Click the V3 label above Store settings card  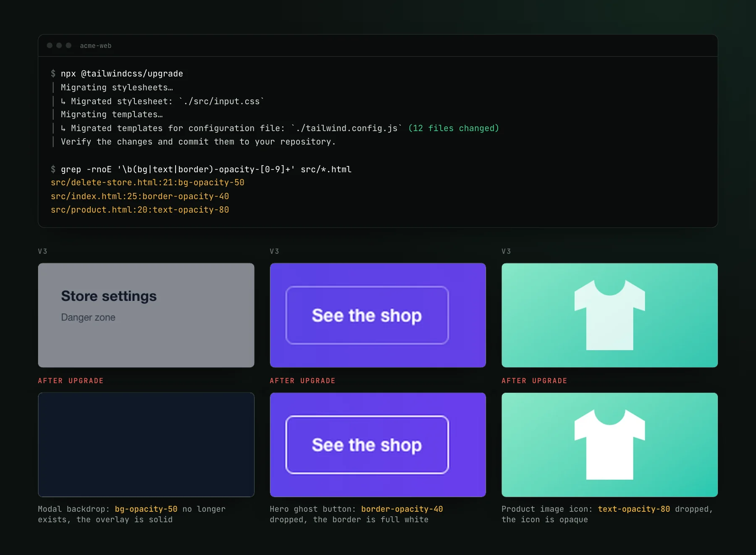(42, 251)
